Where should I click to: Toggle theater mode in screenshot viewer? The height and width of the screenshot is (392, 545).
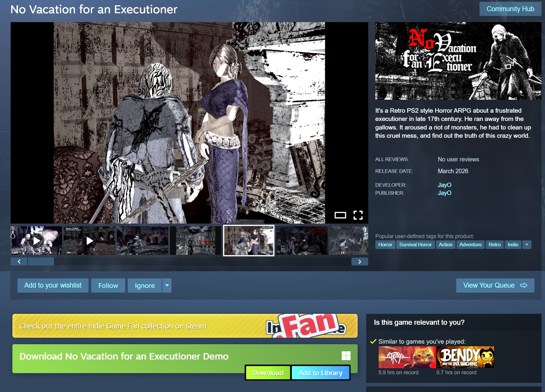[340, 215]
